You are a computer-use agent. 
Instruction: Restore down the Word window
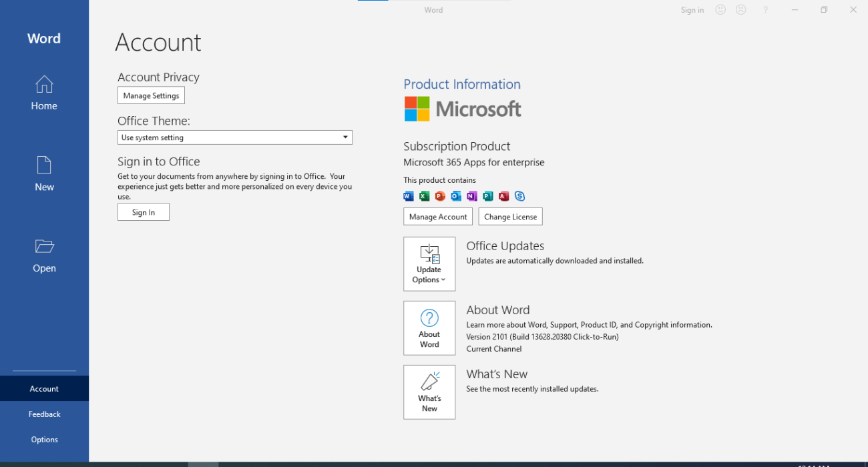[824, 10]
